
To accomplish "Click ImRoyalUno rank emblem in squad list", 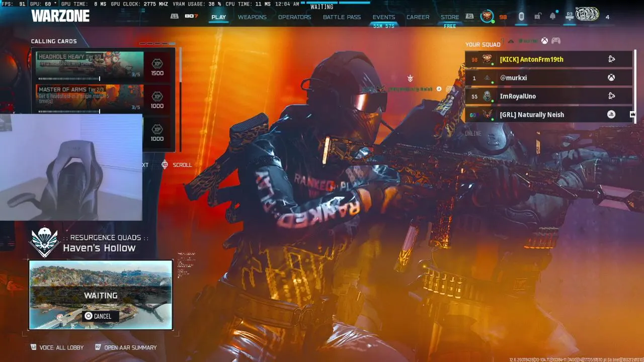I will tap(487, 96).
